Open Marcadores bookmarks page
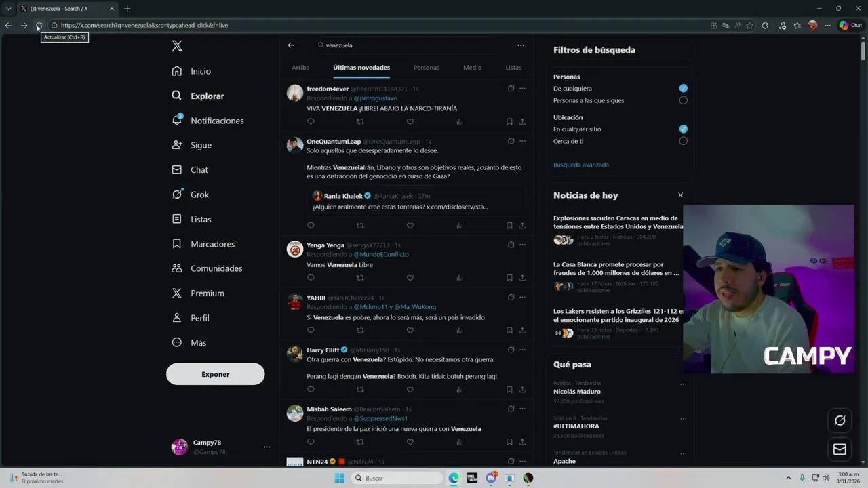The image size is (868, 488). (203, 244)
